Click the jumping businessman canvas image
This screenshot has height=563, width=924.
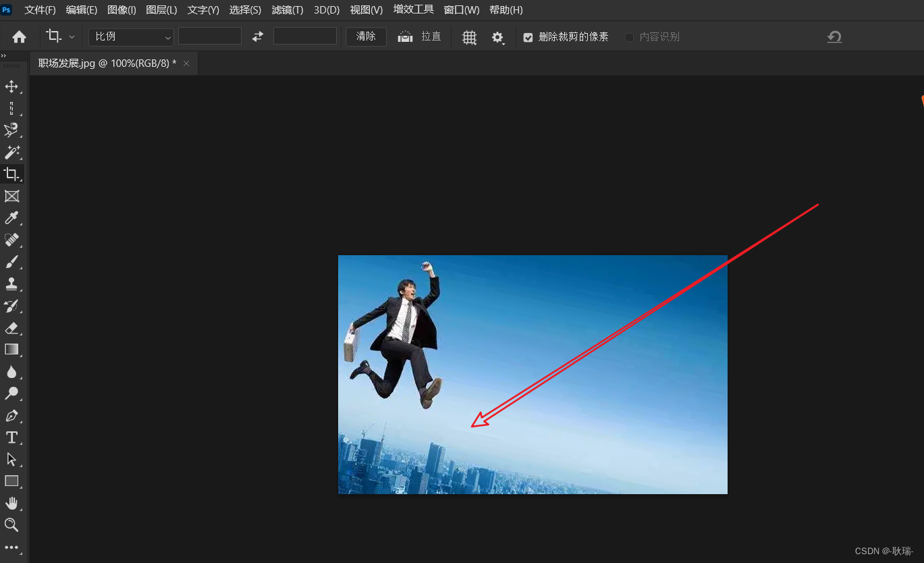(x=533, y=375)
